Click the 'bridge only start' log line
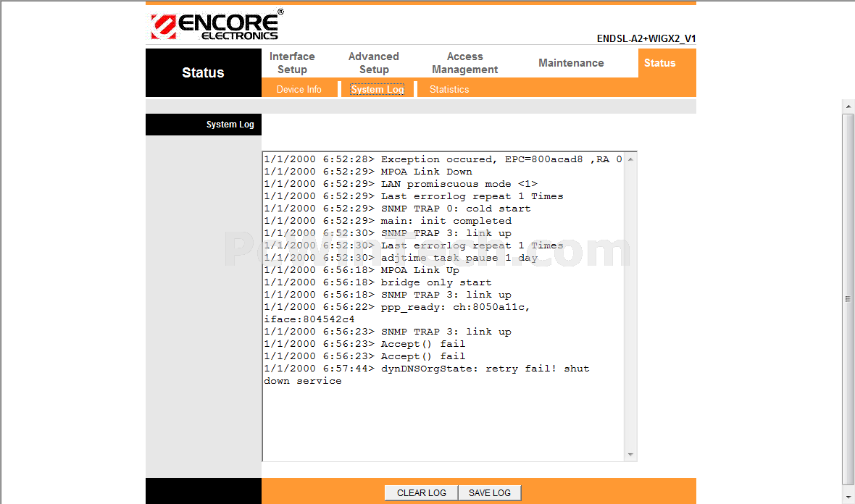The image size is (855, 504). [378, 282]
